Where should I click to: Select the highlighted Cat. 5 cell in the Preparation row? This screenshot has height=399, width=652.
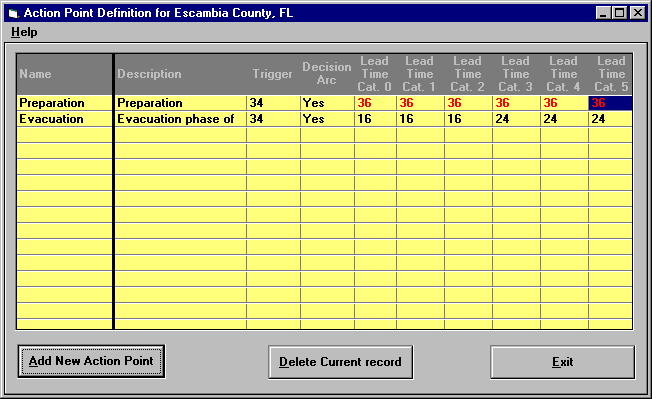(x=610, y=103)
